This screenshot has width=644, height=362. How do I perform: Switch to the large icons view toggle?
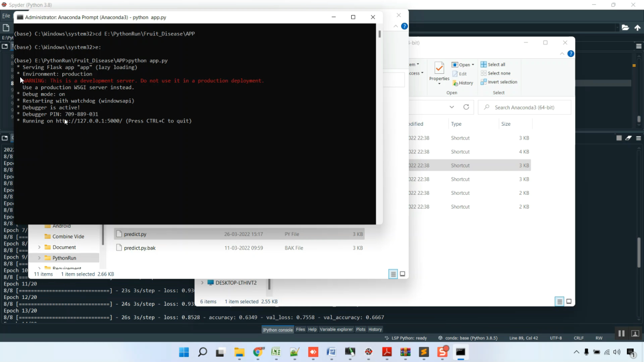pos(569,302)
